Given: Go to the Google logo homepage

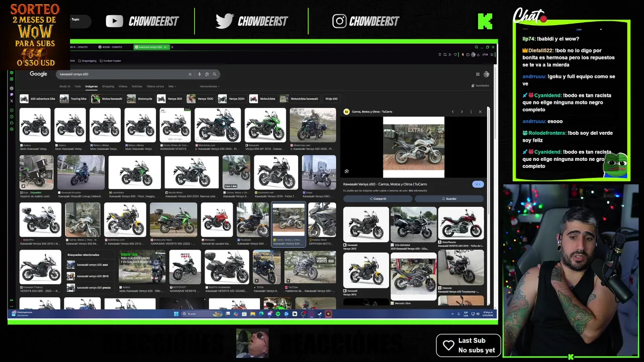Looking at the screenshot, I should pos(38,74).
